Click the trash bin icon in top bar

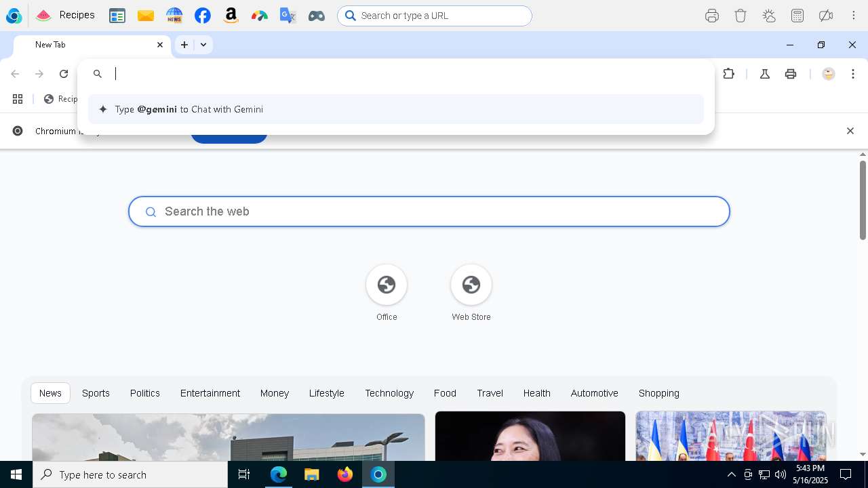(741, 16)
